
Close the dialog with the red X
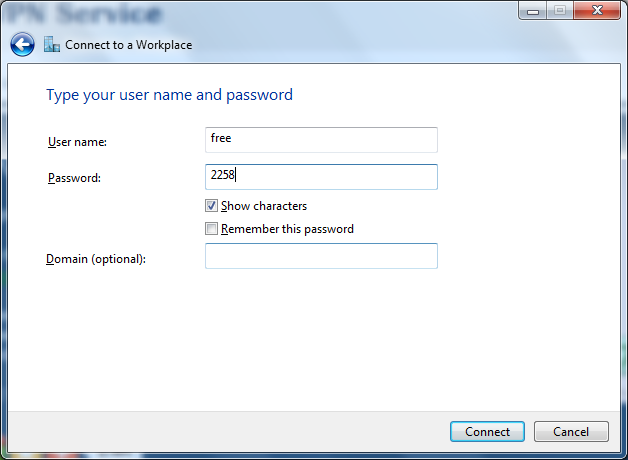[597, 10]
